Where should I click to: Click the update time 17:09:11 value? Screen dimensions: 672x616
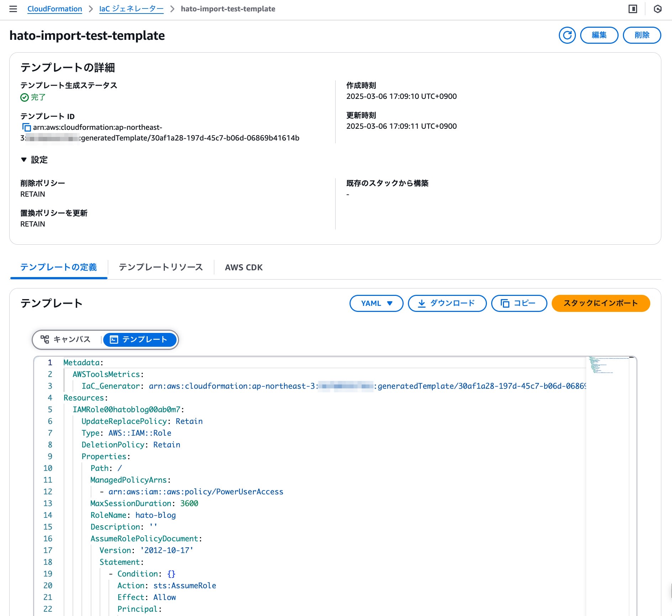coord(401,126)
